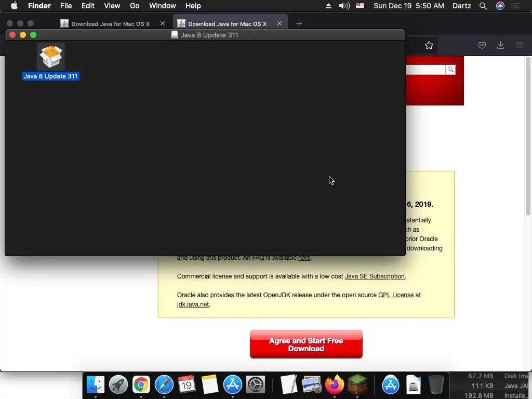Close the second Download Java tab
Screen dimensions: 532x399
279,23
